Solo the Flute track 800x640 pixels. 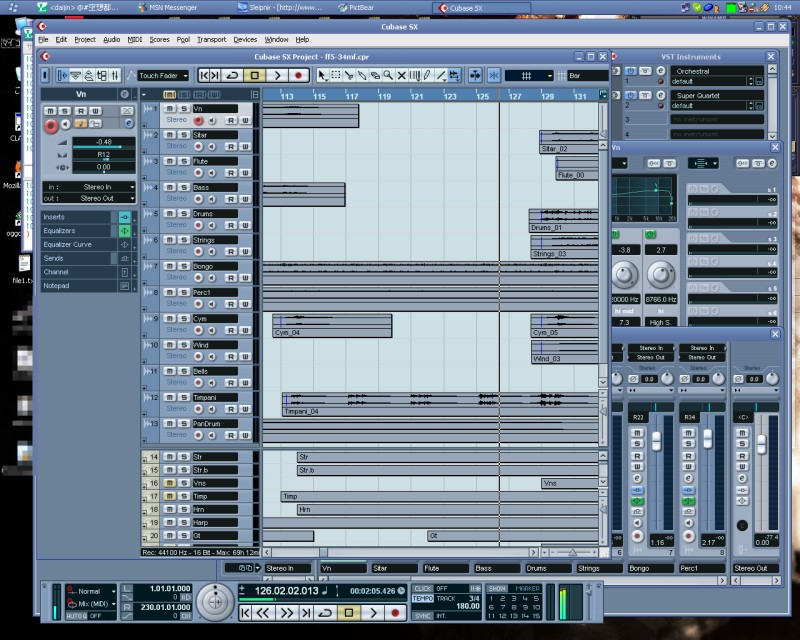184,161
